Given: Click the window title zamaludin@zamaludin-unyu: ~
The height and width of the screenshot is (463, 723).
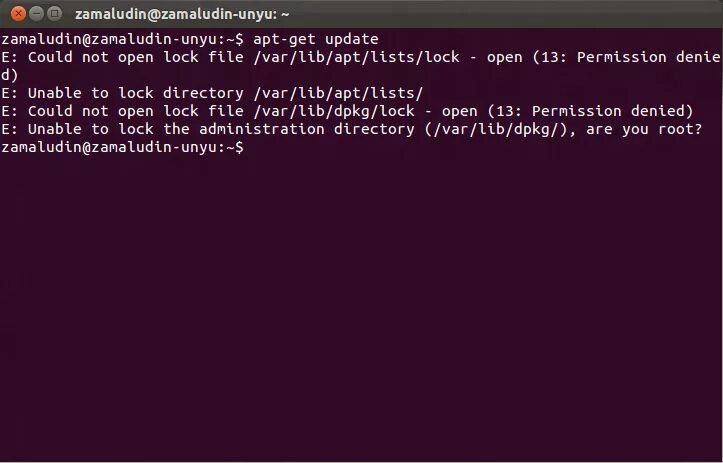Looking at the screenshot, I should coord(182,14).
